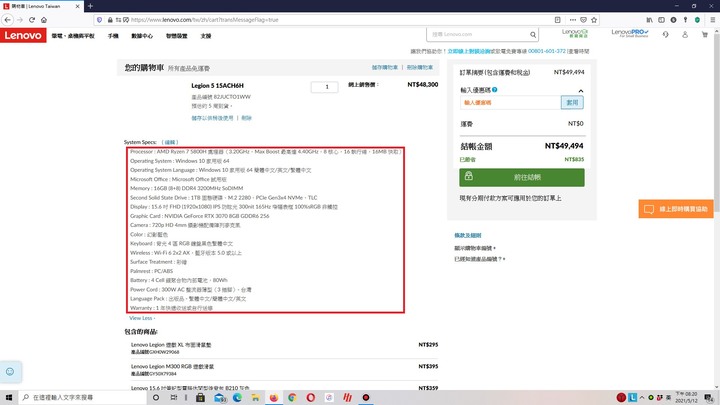Viewport: 720px width, 405px height.
Task: Close the Lenovo Taiwan tab
Action: [77, 6]
